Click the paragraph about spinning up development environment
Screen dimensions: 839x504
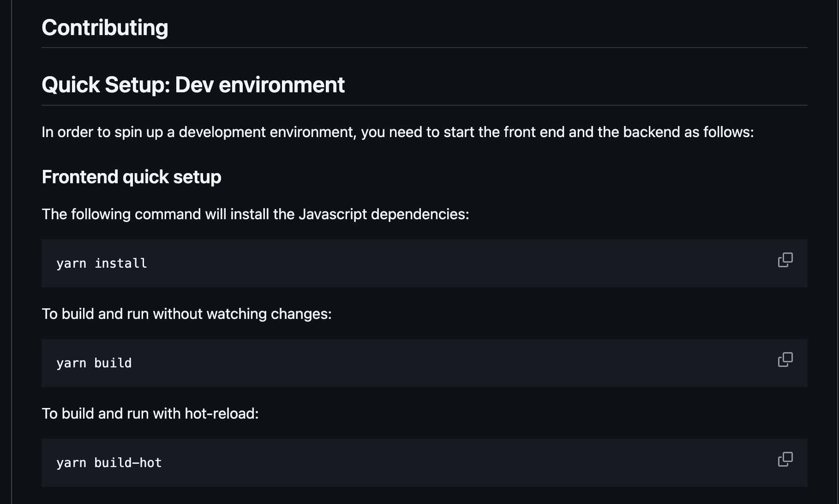[x=398, y=132]
